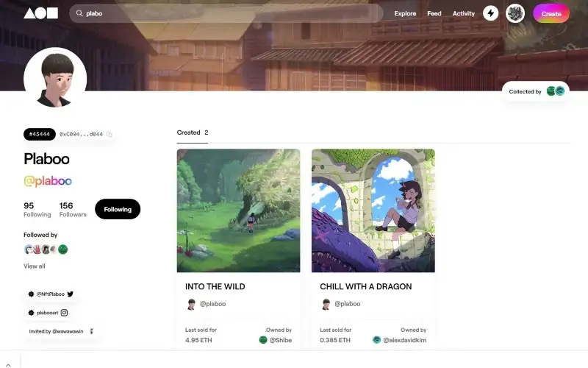Open the CHILL WITH A DRAGON artwork
Image resolution: width=588 pixels, height=368 pixels.
(373, 210)
